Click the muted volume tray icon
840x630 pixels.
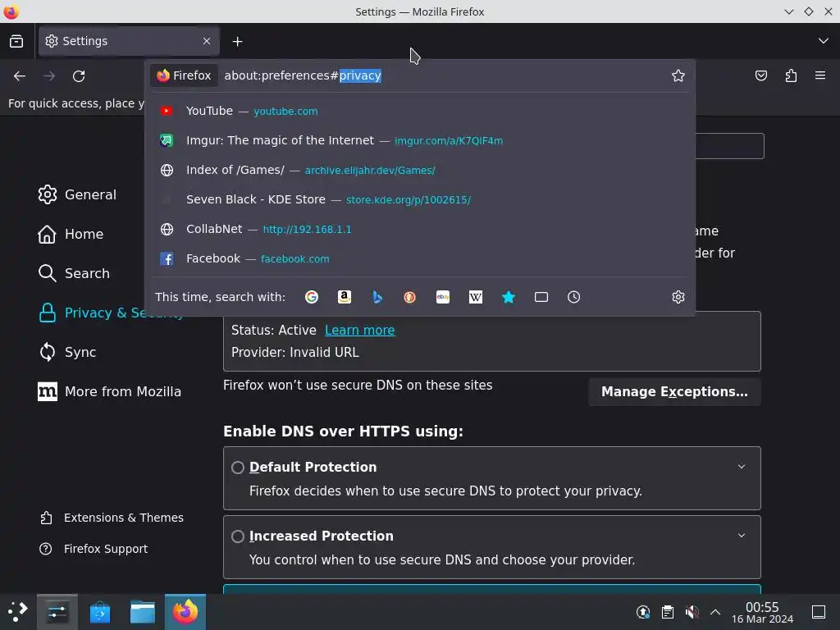pos(692,612)
